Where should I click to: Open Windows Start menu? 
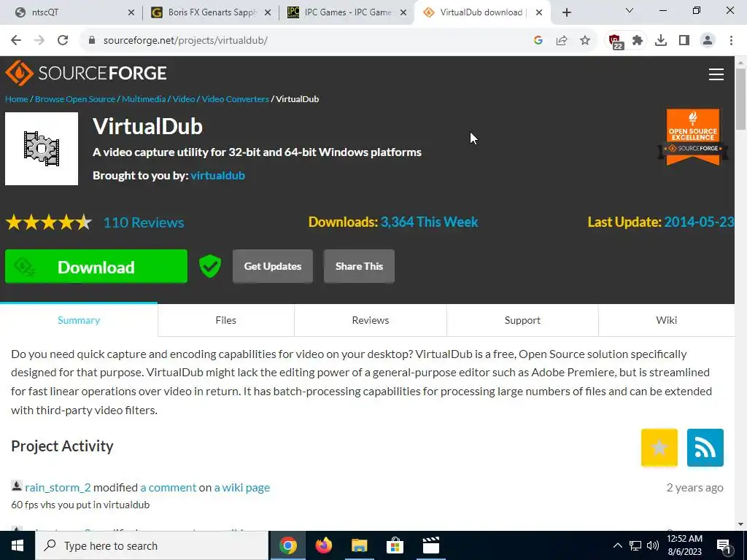click(x=18, y=545)
